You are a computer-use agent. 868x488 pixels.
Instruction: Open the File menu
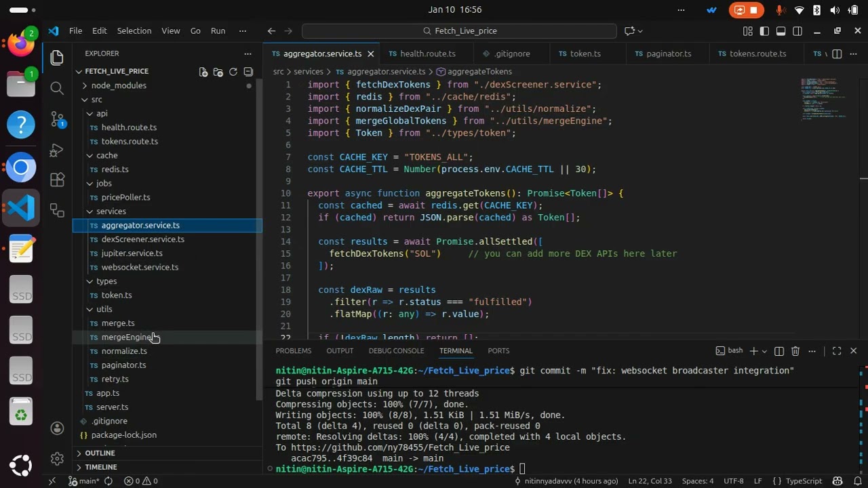[x=75, y=30]
